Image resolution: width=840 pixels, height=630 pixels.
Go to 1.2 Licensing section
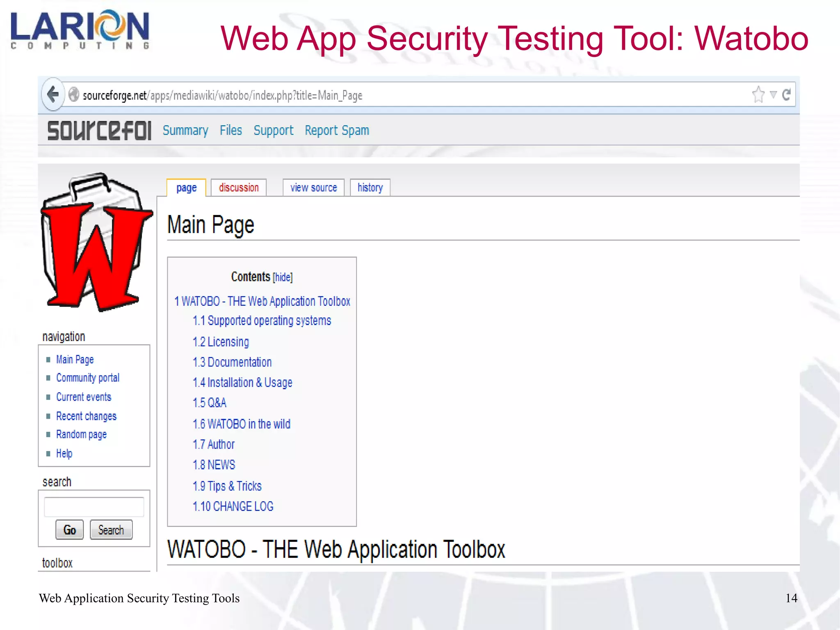point(221,342)
